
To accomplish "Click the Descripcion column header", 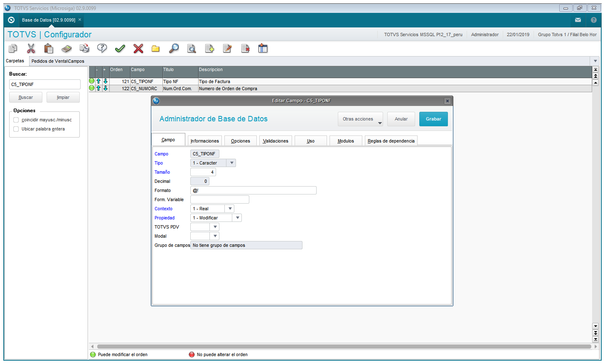I will tap(395, 72).
